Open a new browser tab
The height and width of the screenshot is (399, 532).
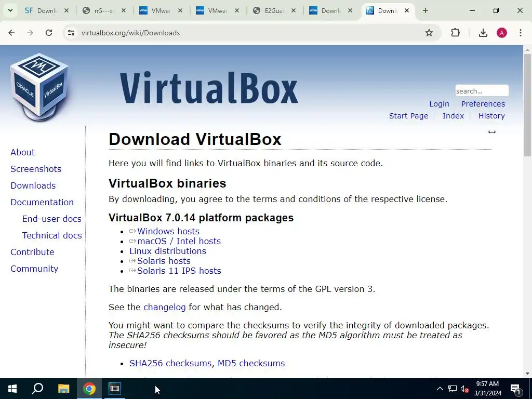pyautogui.click(x=425, y=10)
